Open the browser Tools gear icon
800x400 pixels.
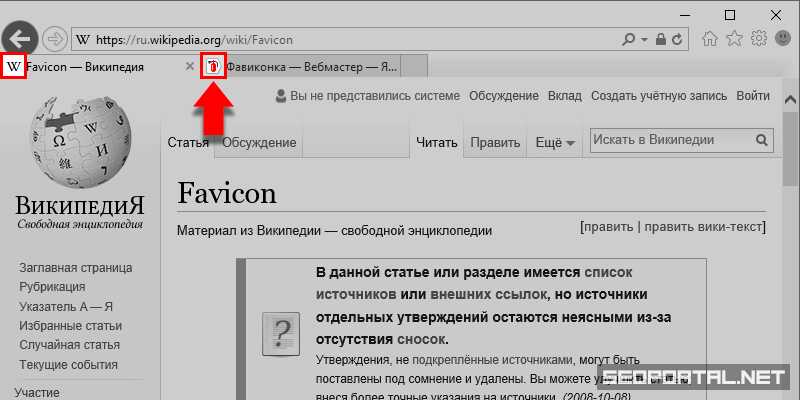click(759, 39)
